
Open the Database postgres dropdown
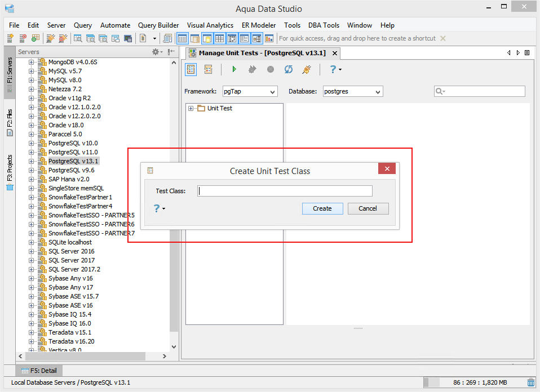coord(352,91)
